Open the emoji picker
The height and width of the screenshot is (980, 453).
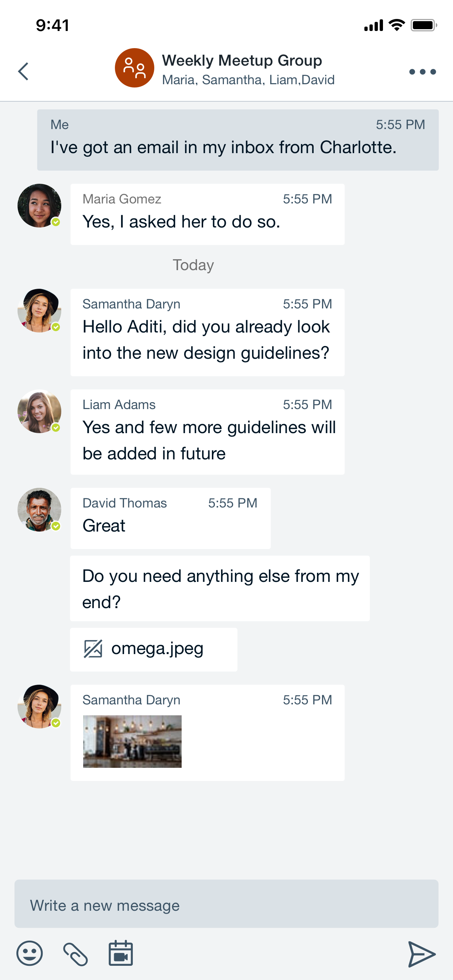click(x=30, y=953)
